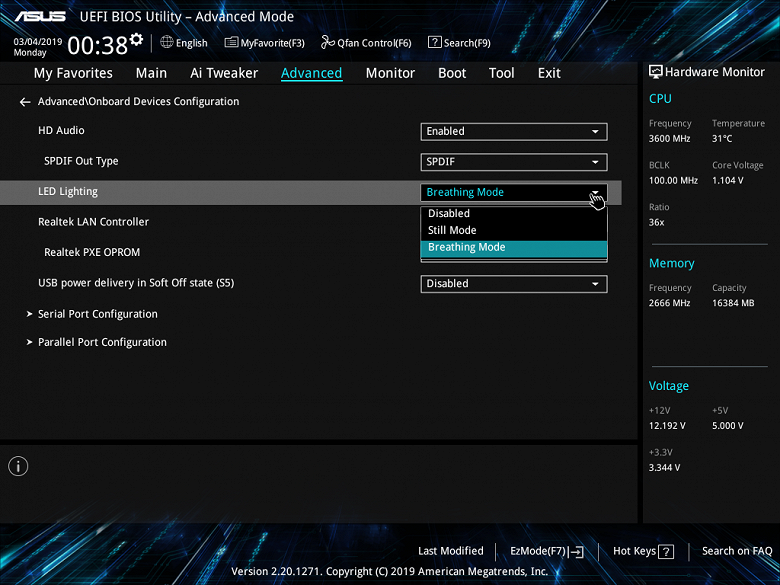The image size is (780, 585).
Task: Switch to the Main tab
Action: 151,73
